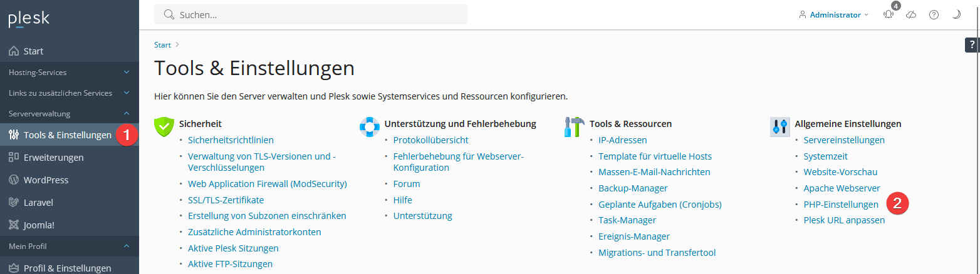Click the Allgemeine Einstellungen sliders icon
Viewport: 980px width, 274px height.
780,126
